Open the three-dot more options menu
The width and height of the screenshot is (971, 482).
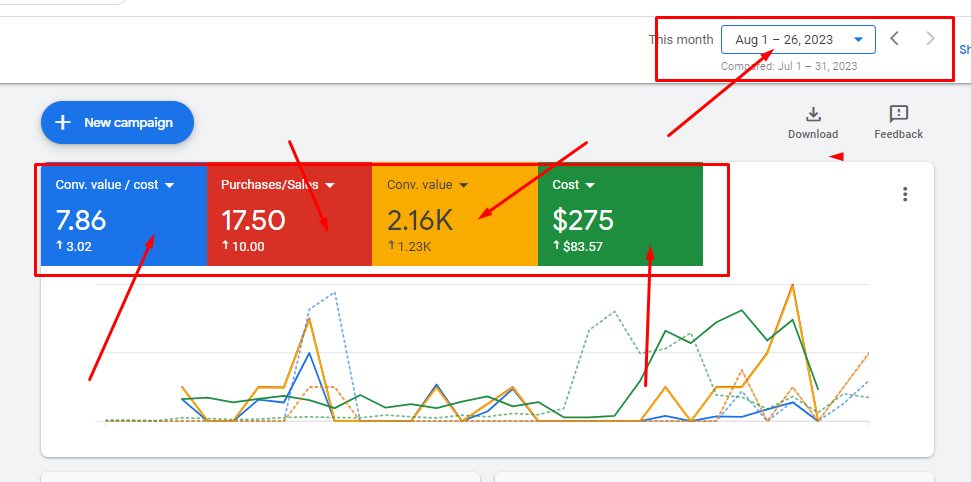point(905,194)
